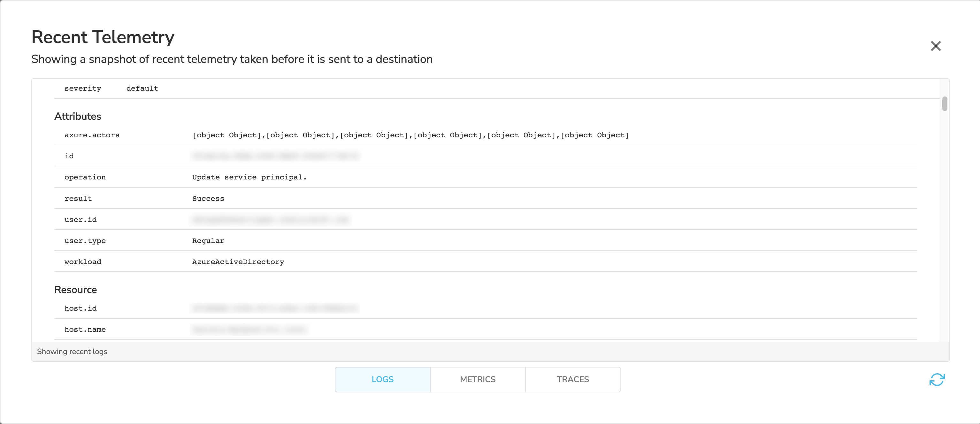The height and width of the screenshot is (424, 980).
Task: Click the Recent Telemetry title
Action: click(x=103, y=37)
